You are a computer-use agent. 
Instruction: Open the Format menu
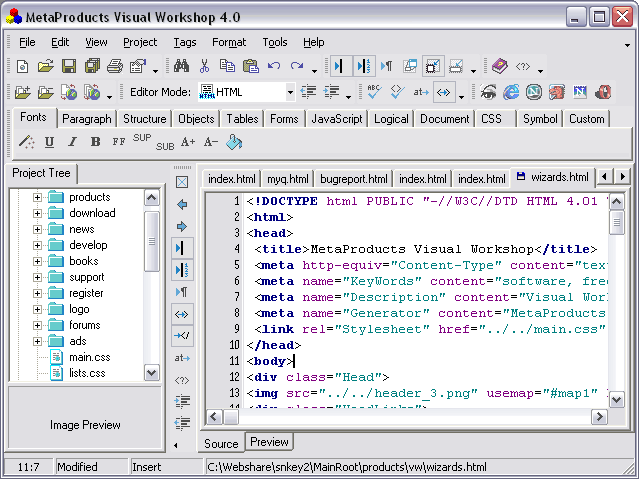tap(229, 42)
